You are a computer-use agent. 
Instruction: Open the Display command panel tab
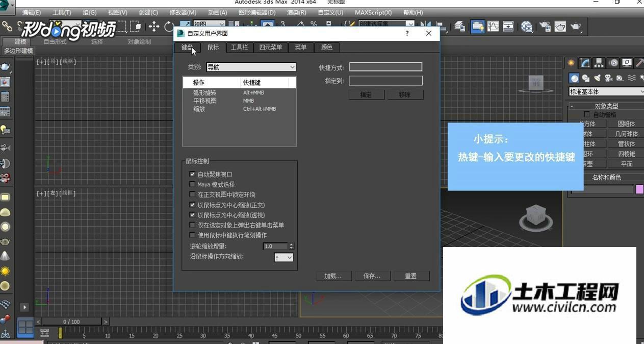click(x=627, y=63)
